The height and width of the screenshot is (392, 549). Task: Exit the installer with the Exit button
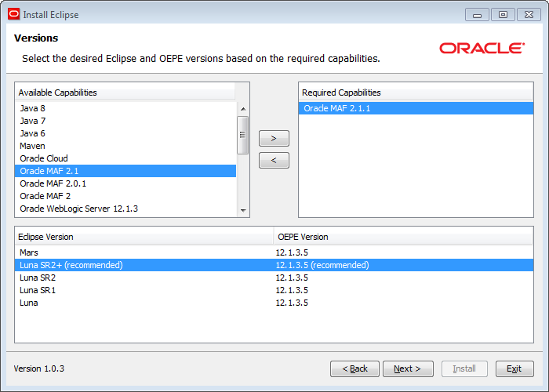click(514, 368)
